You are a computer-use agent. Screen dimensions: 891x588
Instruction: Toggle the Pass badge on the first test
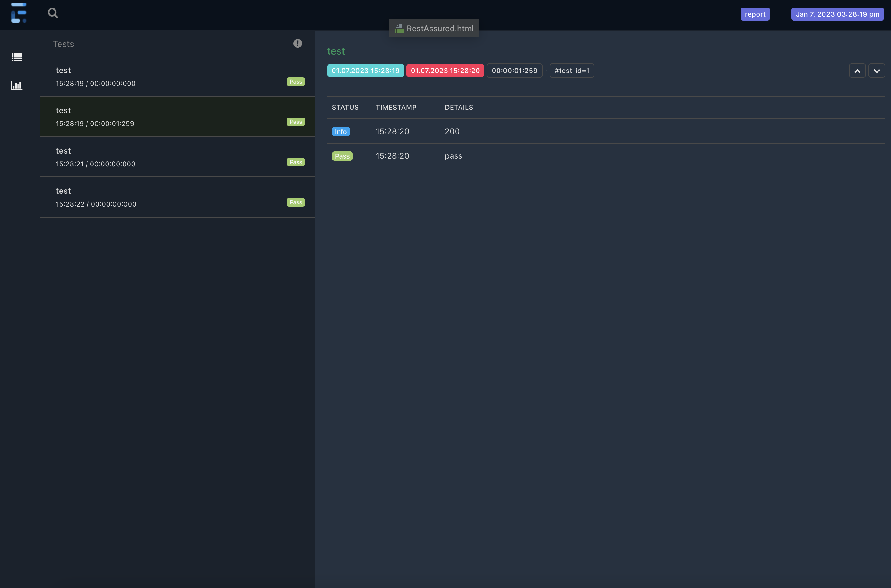coord(296,81)
